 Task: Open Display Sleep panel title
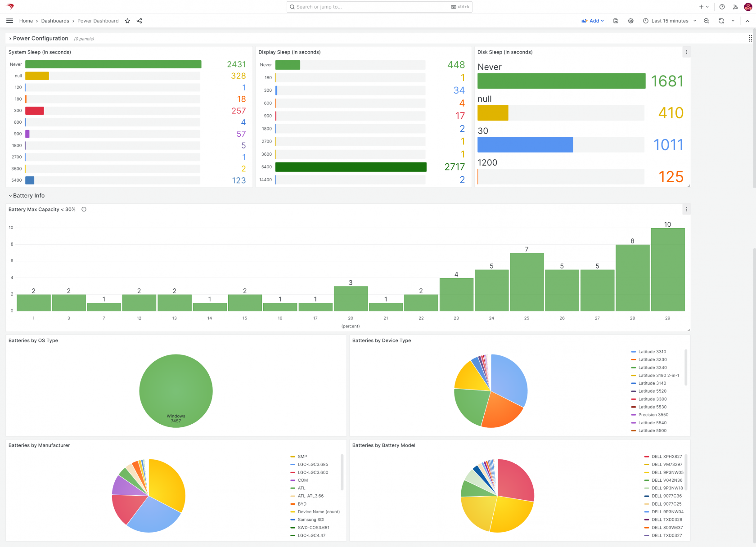(x=289, y=52)
